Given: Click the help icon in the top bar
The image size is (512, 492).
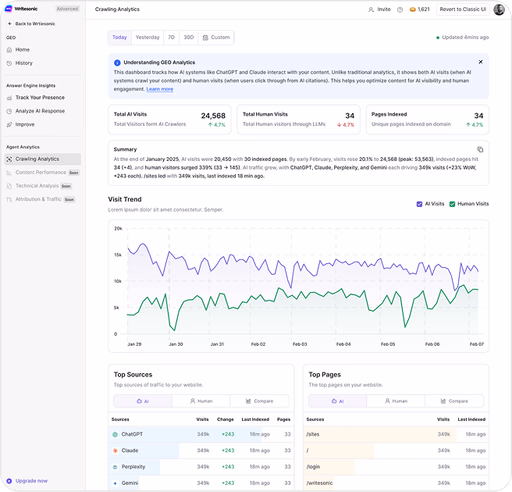Looking at the screenshot, I should coord(400,10).
